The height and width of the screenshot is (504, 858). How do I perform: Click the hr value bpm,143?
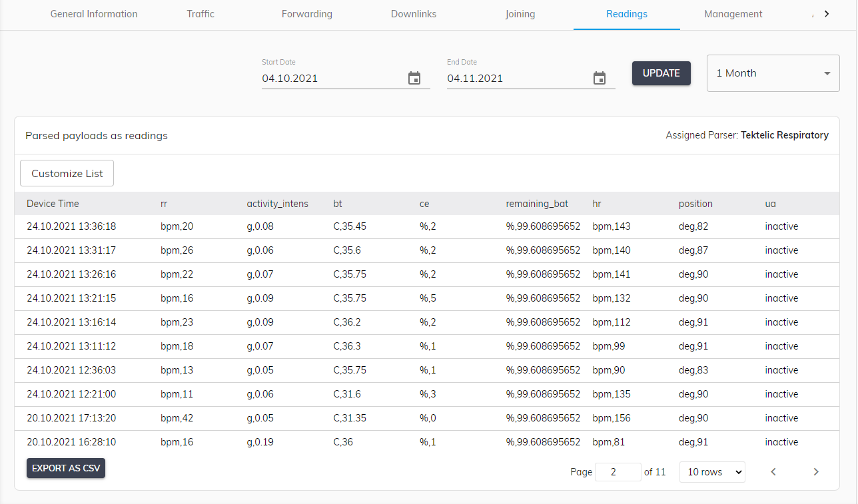pos(612,226)
